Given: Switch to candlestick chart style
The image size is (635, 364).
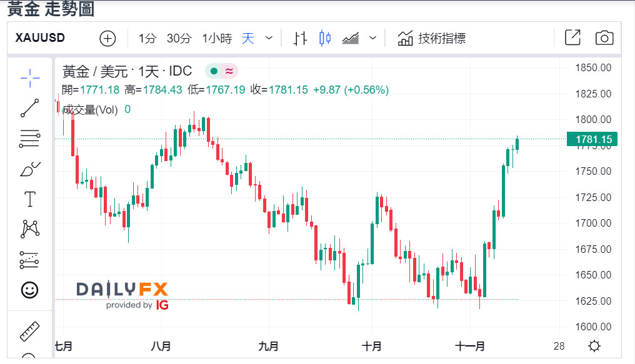Looking at the screenshot, I should point(324,38).
